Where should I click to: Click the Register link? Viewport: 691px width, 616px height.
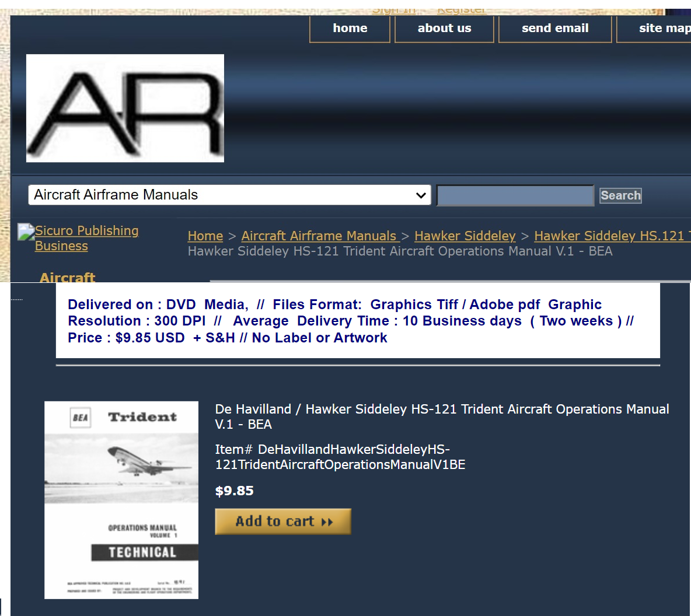(462, 10)
